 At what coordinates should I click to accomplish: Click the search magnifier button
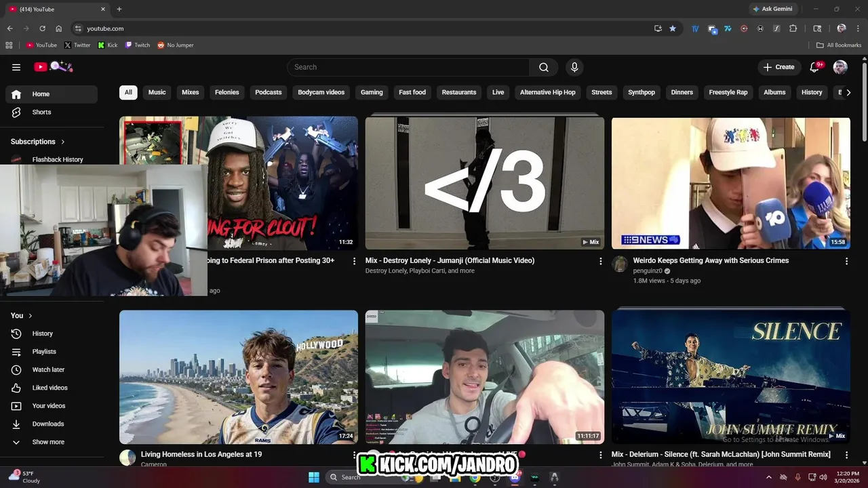tap(544, 67)
